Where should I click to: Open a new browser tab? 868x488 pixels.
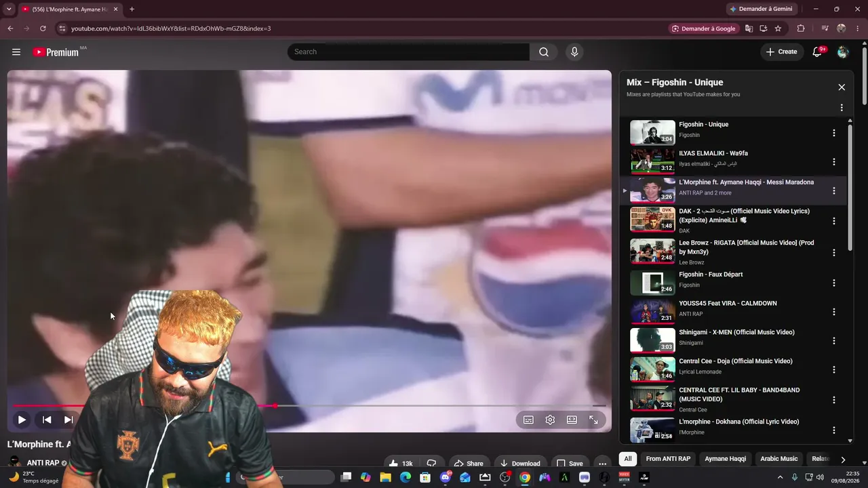[x=132, y=9]
